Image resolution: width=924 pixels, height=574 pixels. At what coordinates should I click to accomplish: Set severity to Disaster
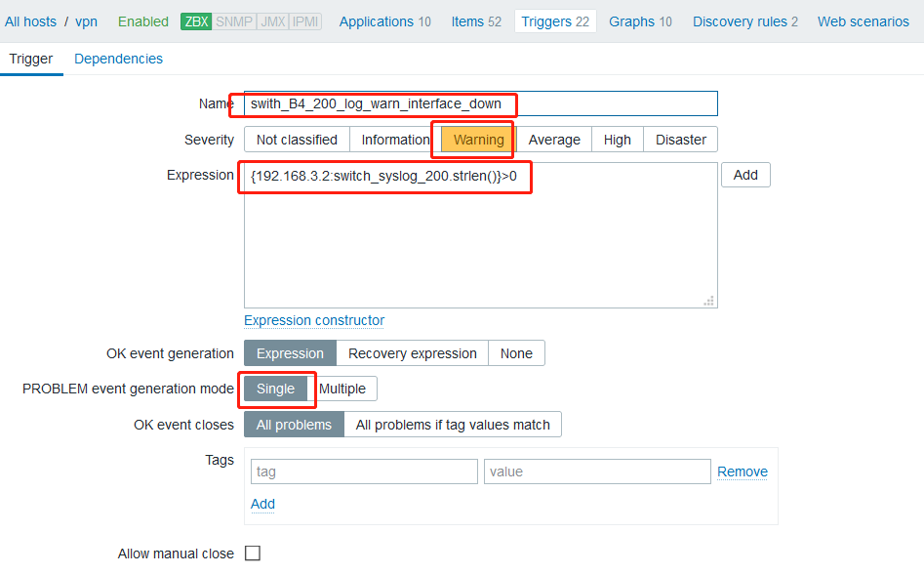click(x=681, y=140)
